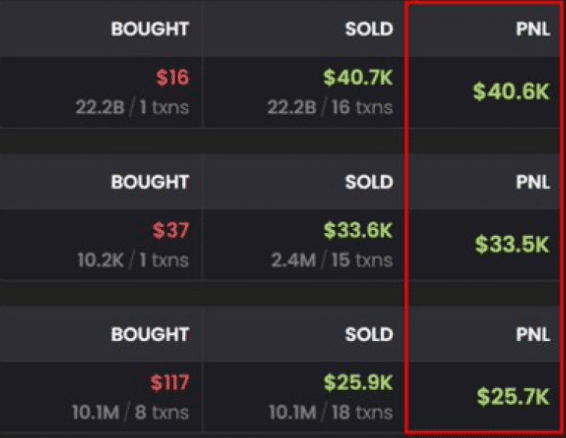Viewport: 566px width, 438px height.
Task: Click the 10.2K / 1 txns detail
Action: tap(133, 260)
